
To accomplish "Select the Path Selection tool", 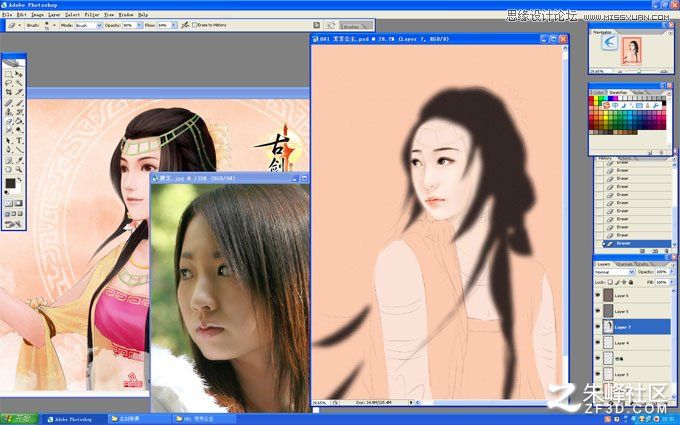I will (x=8, y=140).
